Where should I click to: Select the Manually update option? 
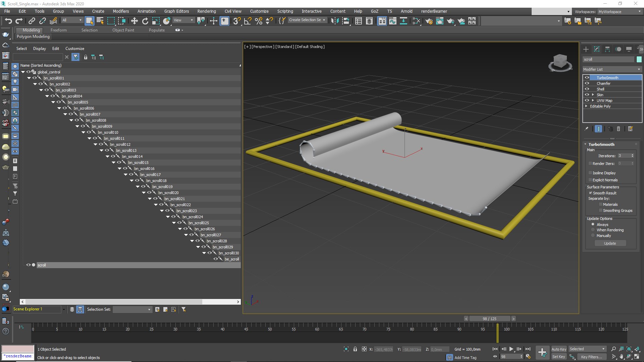click(x=593, y=235)
